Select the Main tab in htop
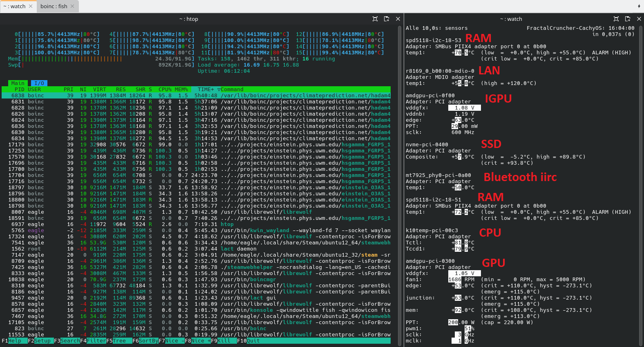 coord(18,83)
